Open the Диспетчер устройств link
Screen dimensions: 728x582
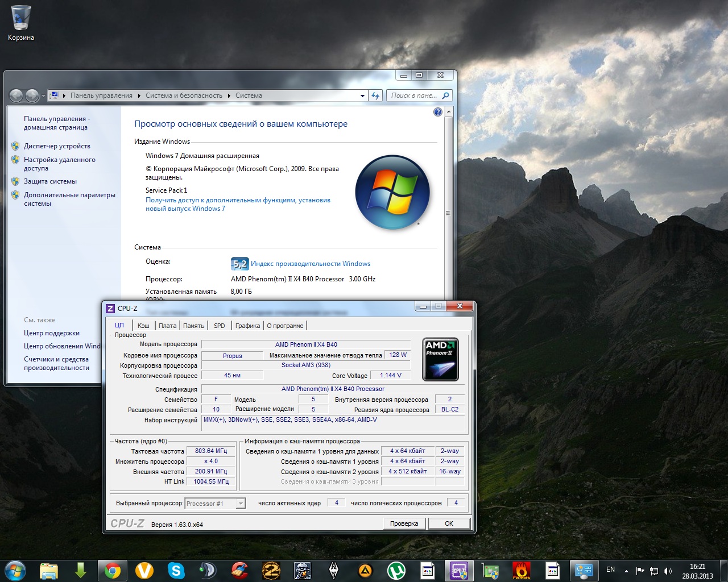point(57,146)
